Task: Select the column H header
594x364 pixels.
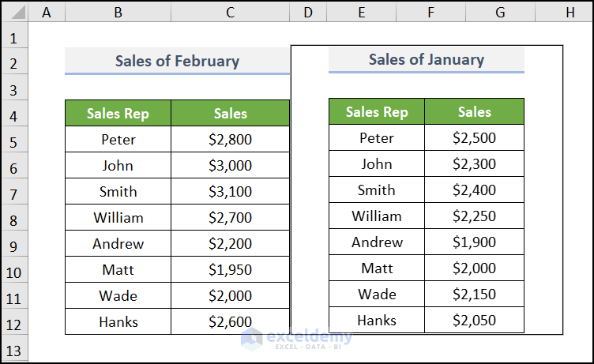Action: (570, 12)
